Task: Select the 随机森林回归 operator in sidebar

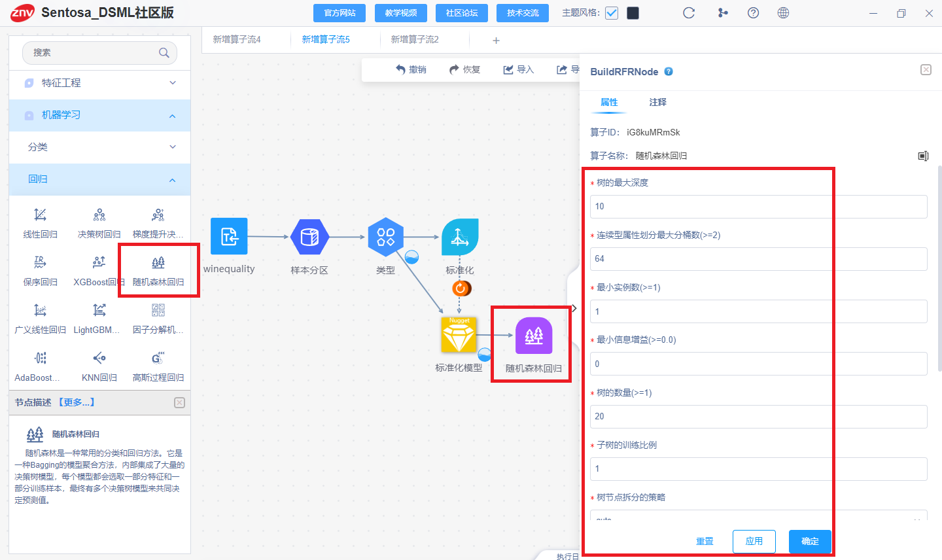Action: pos(158,270)
